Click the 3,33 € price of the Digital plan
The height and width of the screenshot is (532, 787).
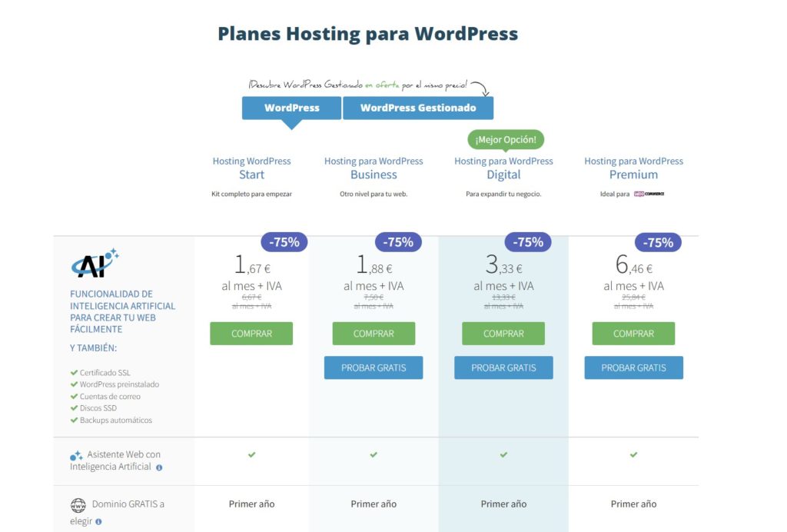(504, 265)
